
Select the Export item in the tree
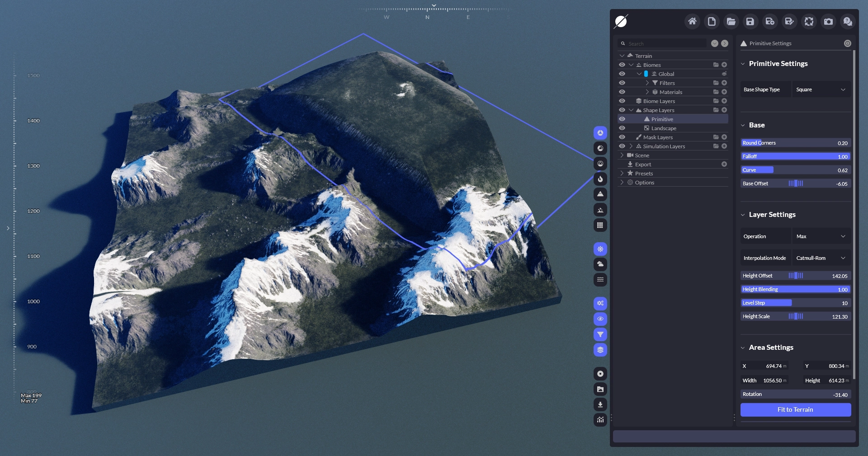(x=643, y=165)
